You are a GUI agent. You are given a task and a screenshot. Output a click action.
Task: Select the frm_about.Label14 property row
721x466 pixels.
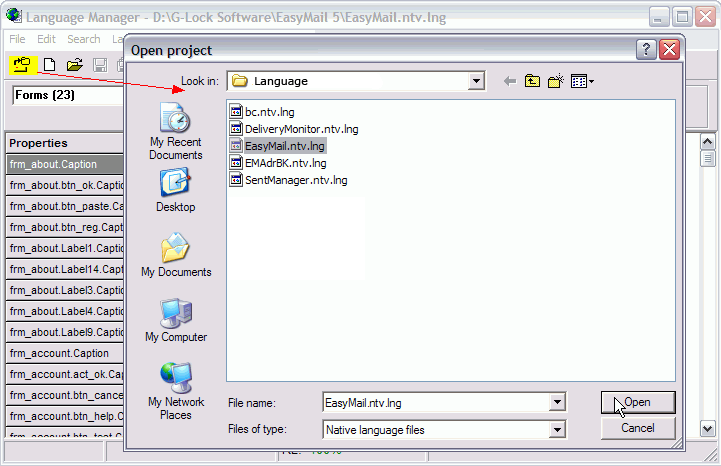(64, 269)
